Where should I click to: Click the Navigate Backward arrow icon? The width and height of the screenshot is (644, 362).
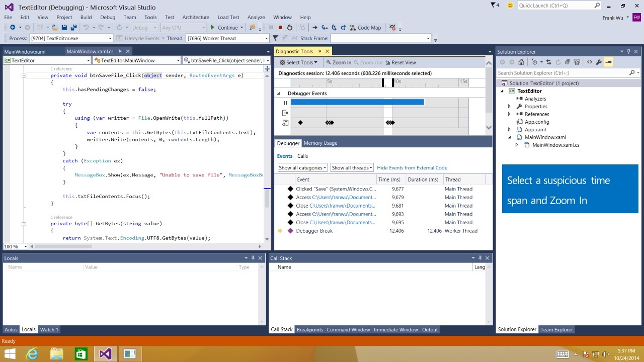13,28
